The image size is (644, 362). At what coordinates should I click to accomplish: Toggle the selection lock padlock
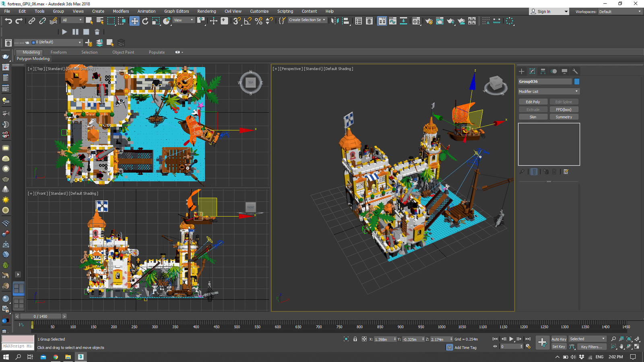pos(355,339)
